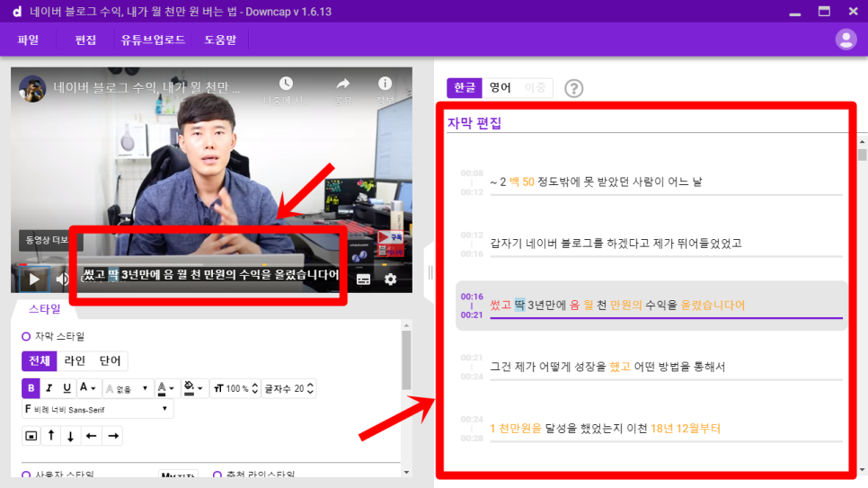Click the style panel scrollbar thumb
Viewport: 868px width, 488px height.
(x=406, y=360)
